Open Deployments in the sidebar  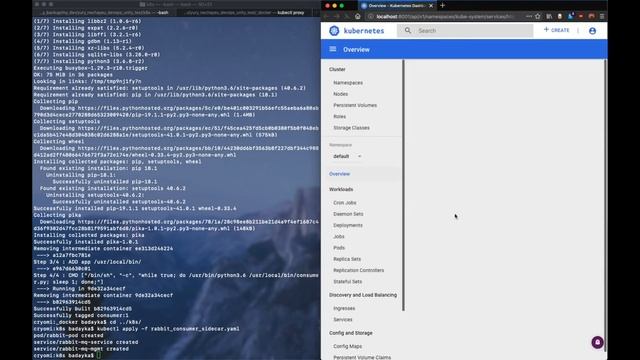coord(348,225)
